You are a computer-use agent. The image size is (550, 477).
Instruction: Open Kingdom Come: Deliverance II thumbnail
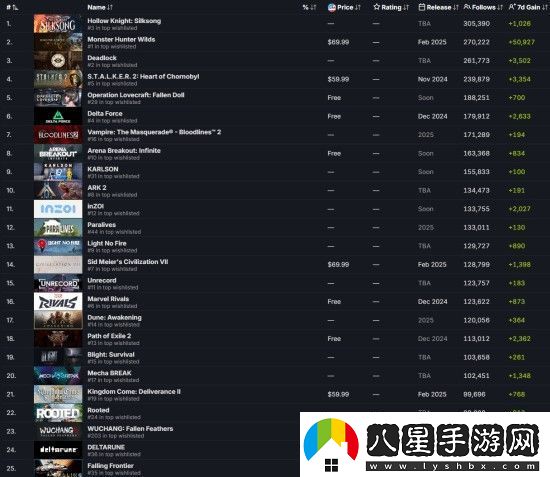tap(58, 394)
